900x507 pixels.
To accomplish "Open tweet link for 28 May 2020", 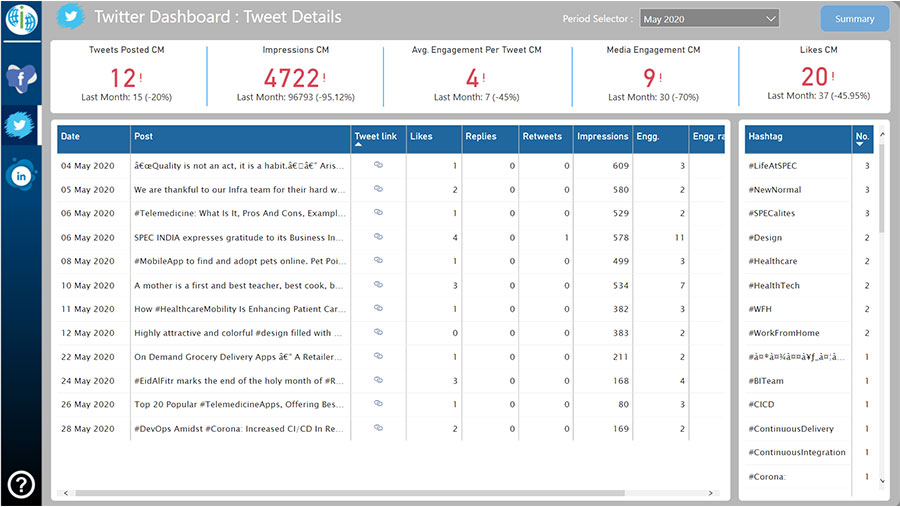I will 378,428.
